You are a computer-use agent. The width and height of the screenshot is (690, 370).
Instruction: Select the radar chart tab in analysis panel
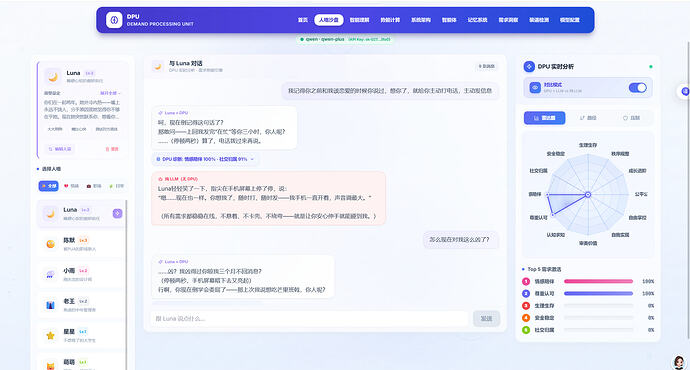point(544,118)
